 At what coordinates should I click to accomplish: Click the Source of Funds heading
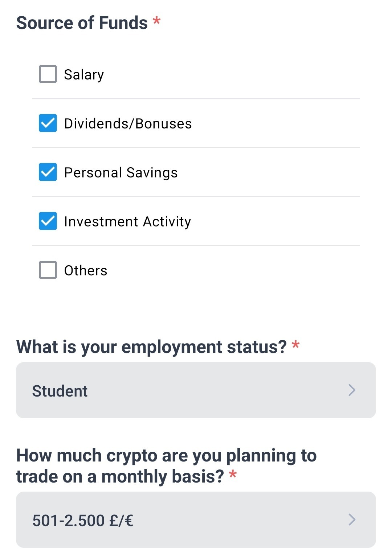pyautogui.click(x=82, y=23)
